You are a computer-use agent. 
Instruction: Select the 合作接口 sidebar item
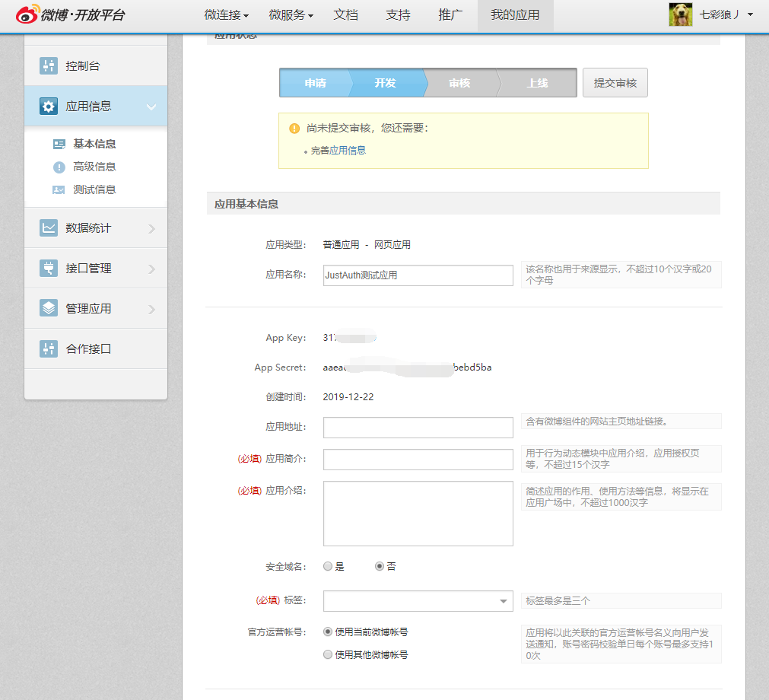click(x=96, y=348)
